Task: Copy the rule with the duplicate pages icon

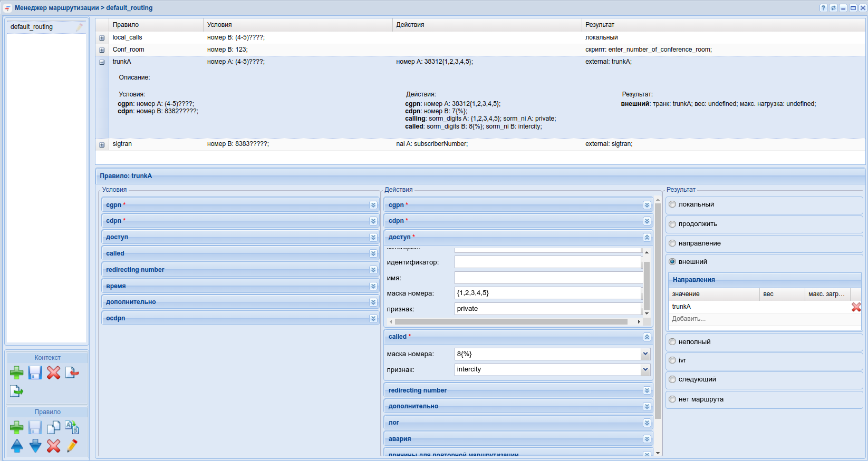Action: pyautogui.click(x=53, y=427)
